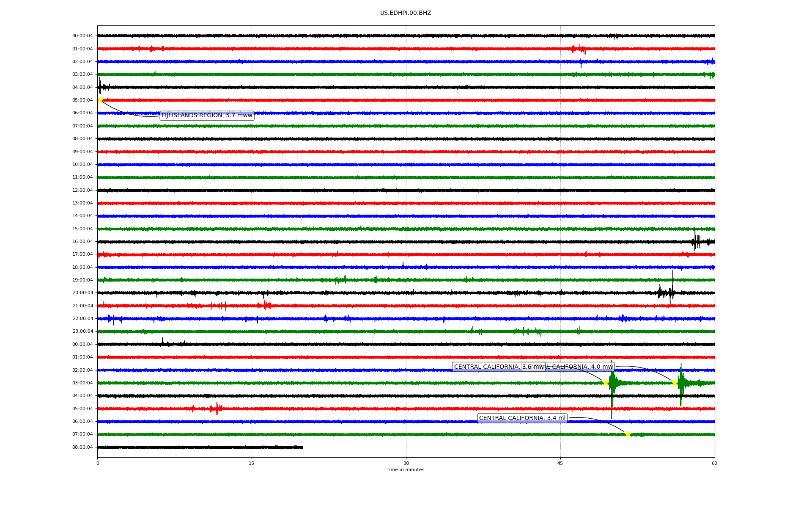Click the 16:00:04 row time label
812x508 pixels.
click(x=82, y=242)
